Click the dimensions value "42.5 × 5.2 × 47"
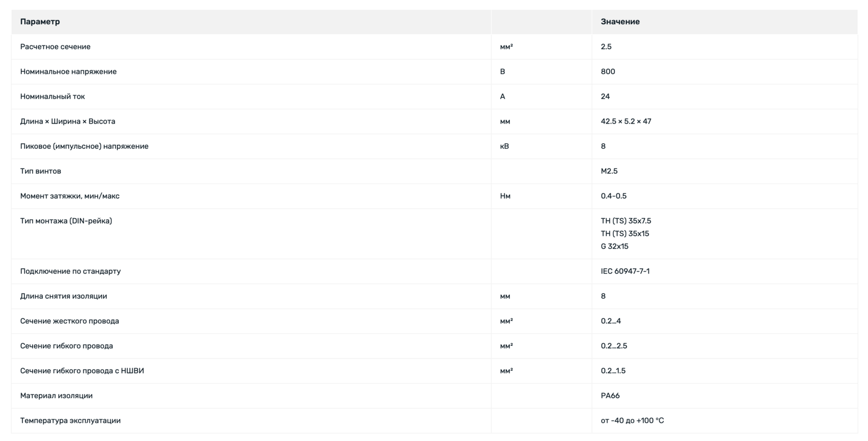This screenshot has width=868, height=441. pyautogui.click(x=626, y=121)
